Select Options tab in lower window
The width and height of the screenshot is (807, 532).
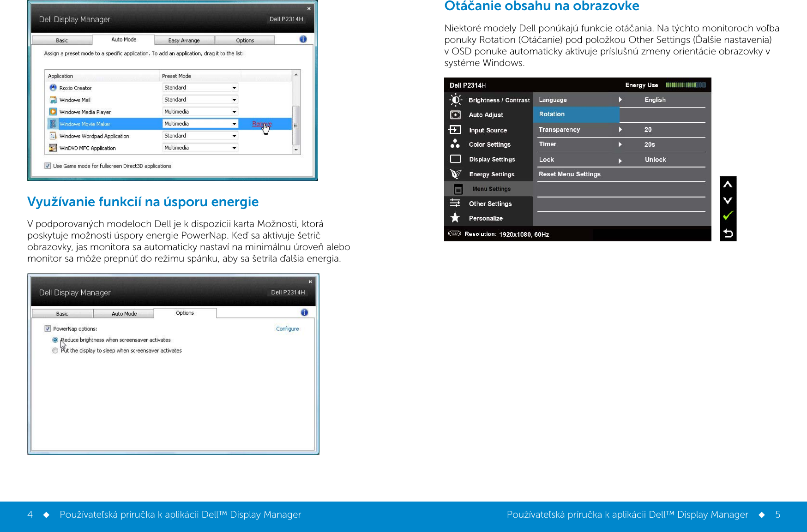pos(185,313)
